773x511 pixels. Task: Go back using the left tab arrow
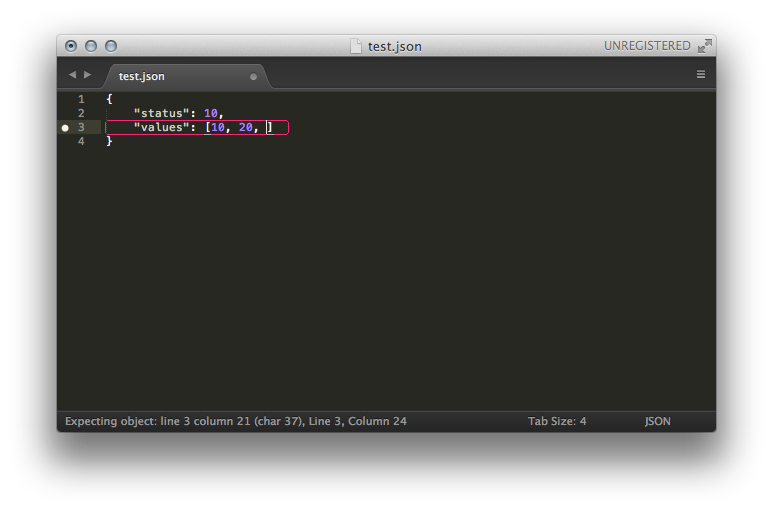tap(72, 74)
